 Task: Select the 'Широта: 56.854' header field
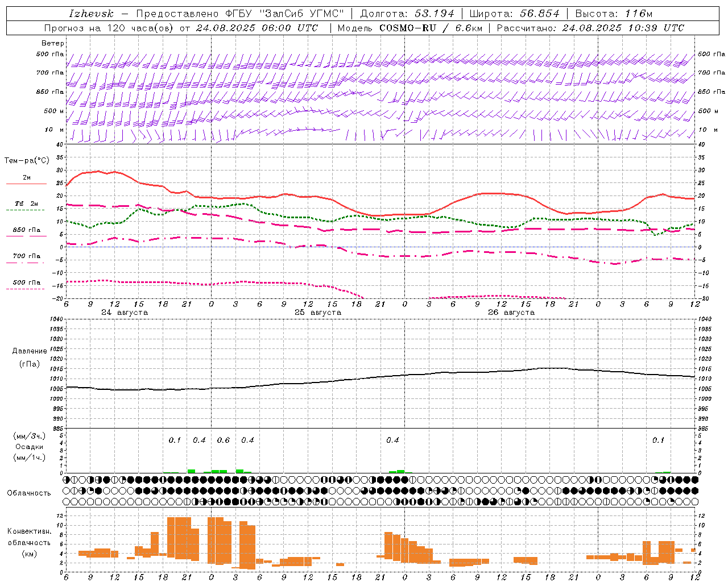coord(514,14)
